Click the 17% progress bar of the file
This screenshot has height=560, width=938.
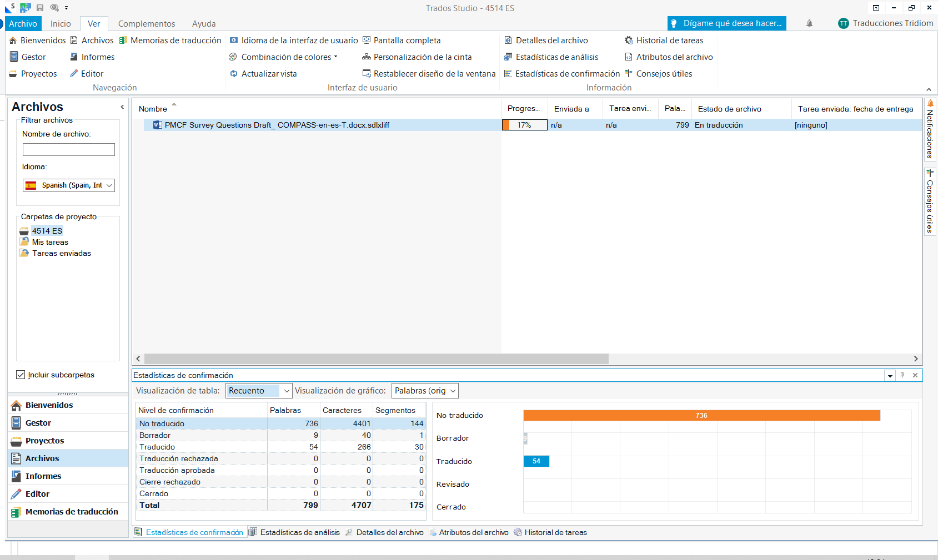(x=524, y=125)
